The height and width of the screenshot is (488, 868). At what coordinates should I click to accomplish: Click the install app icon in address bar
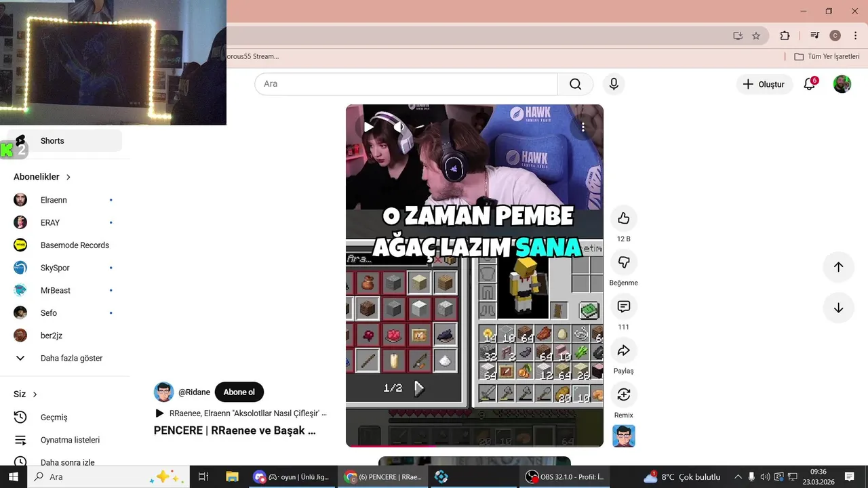tap(738, 36)
